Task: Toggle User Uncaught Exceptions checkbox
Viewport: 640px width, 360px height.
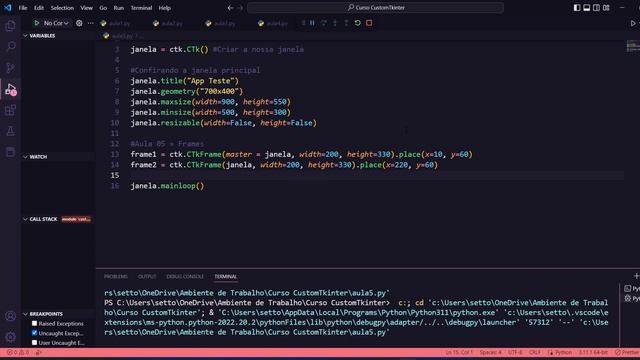Action: (x=34, y=342)
